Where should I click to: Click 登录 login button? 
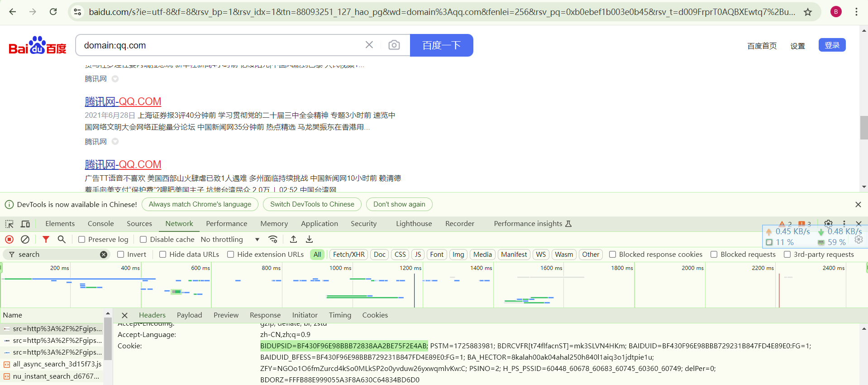pos(832,45)
